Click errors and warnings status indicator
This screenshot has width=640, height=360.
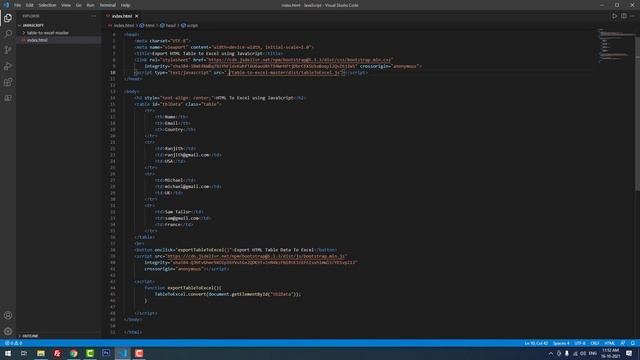[x=13, y=343]
